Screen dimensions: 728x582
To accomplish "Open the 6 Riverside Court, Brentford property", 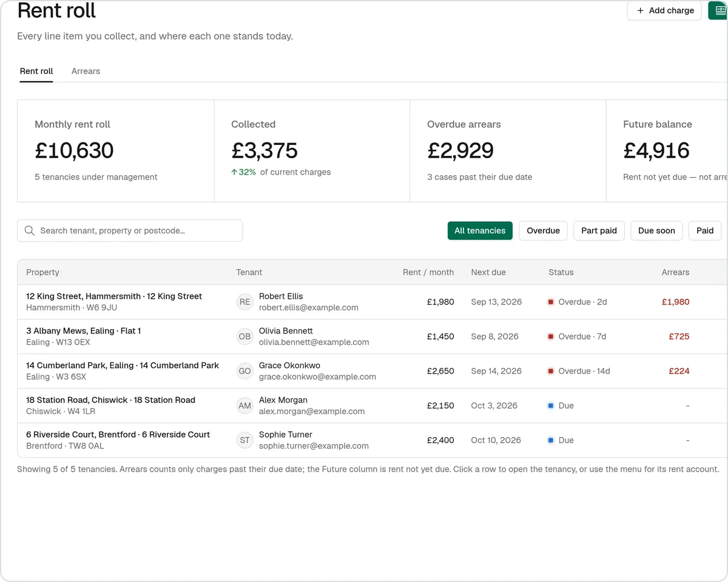I will (118, 435).
